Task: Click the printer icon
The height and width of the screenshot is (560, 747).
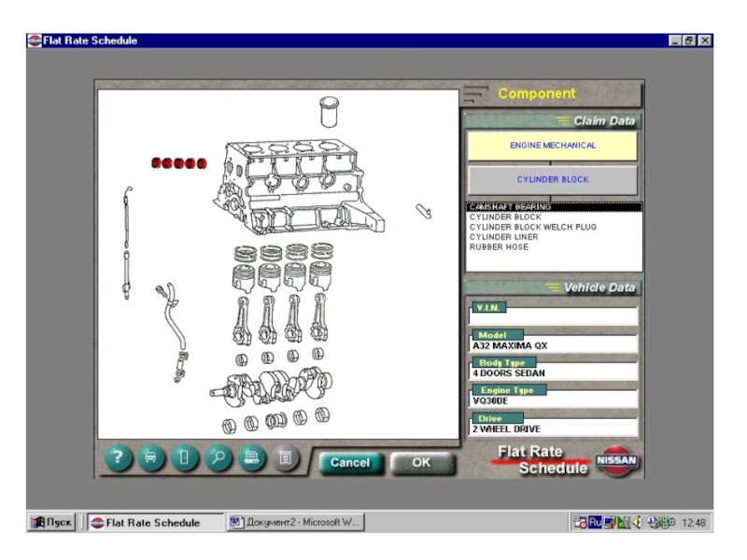Action: pyautogui.click(x=251, y=457)
